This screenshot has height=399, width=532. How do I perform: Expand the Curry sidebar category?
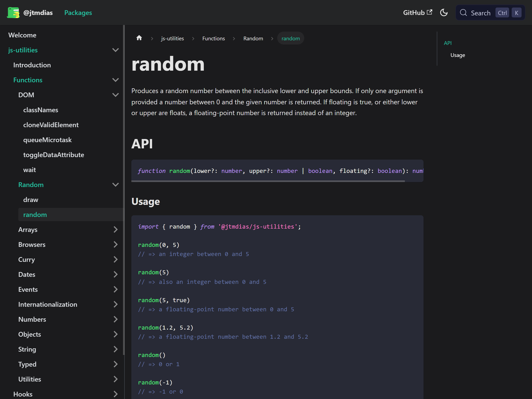tap(116, 260)
